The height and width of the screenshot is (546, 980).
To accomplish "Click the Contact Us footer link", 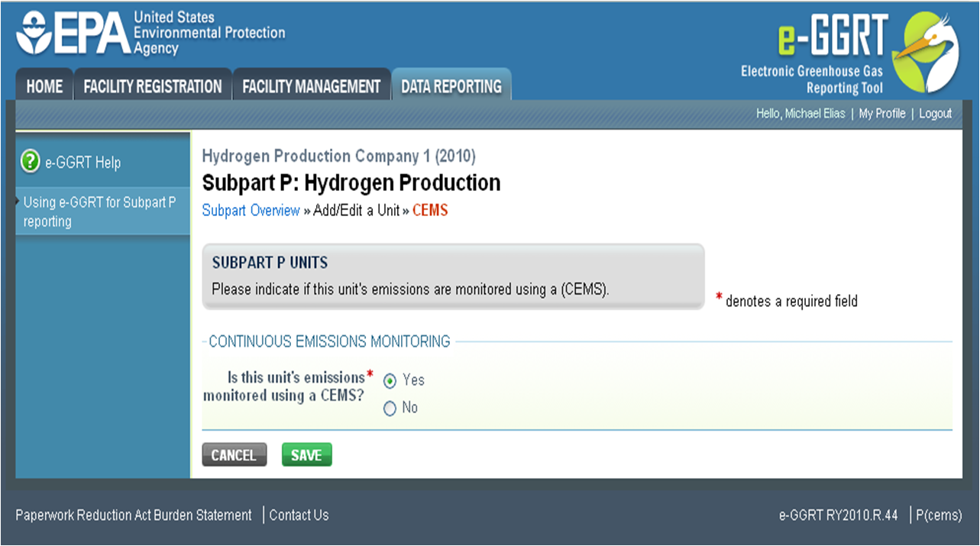I will (x=299, y=515).
